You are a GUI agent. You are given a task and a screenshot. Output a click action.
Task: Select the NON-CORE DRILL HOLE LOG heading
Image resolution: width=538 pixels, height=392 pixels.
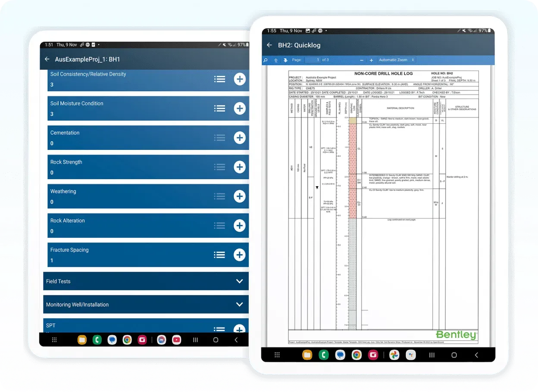point(384,74)
